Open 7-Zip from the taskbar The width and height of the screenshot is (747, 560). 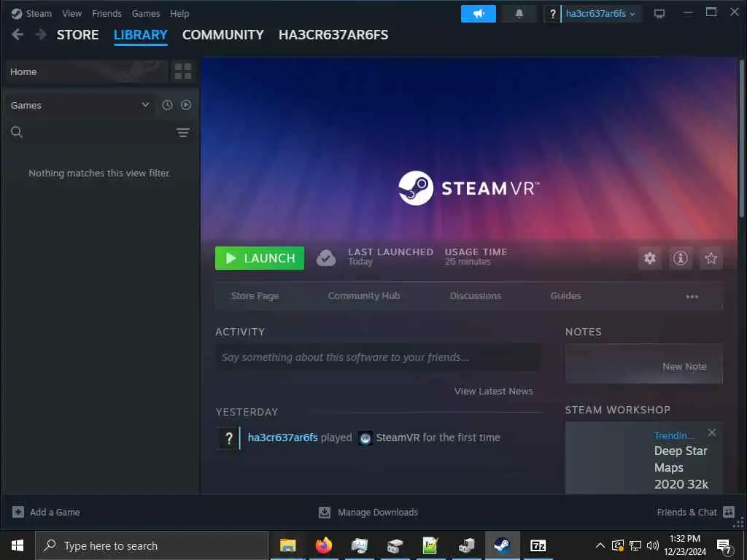click(x=538, y=545)
